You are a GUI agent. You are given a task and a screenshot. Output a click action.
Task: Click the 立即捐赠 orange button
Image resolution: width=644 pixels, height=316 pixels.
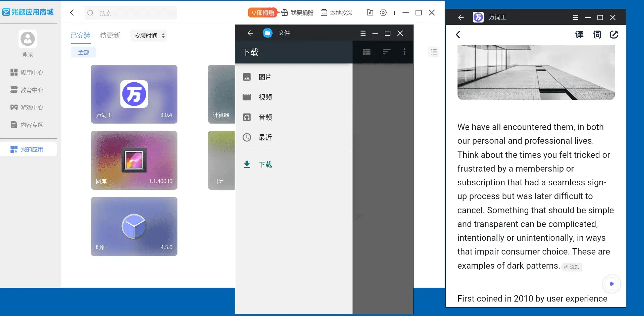[x=263, y=13]
